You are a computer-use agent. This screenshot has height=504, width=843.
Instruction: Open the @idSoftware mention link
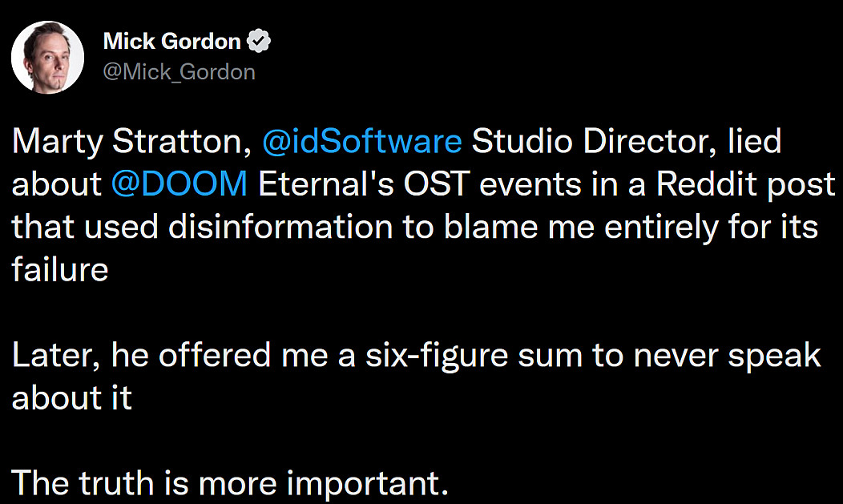pyautogui.click(x=362, y=141)
